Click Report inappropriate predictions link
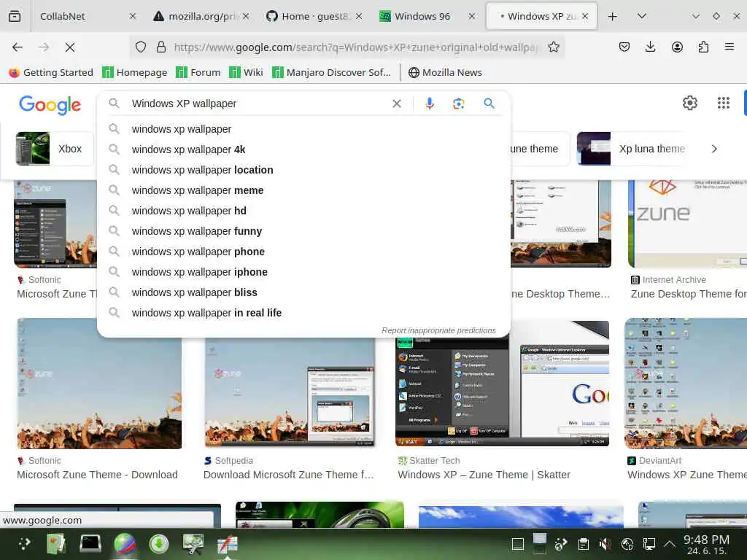Image resolution: width=747 pixels, height=560 pixels. pyautogui.click(x=438, y=330)
